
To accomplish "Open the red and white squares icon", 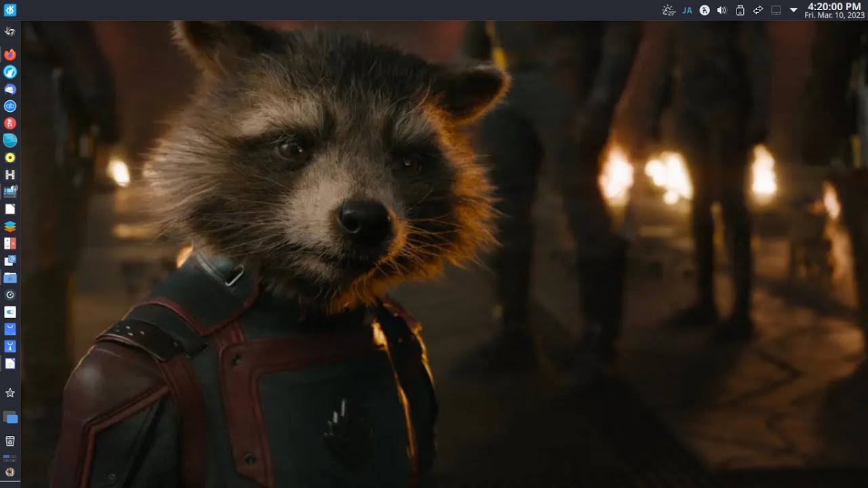I will pos(10,243).
